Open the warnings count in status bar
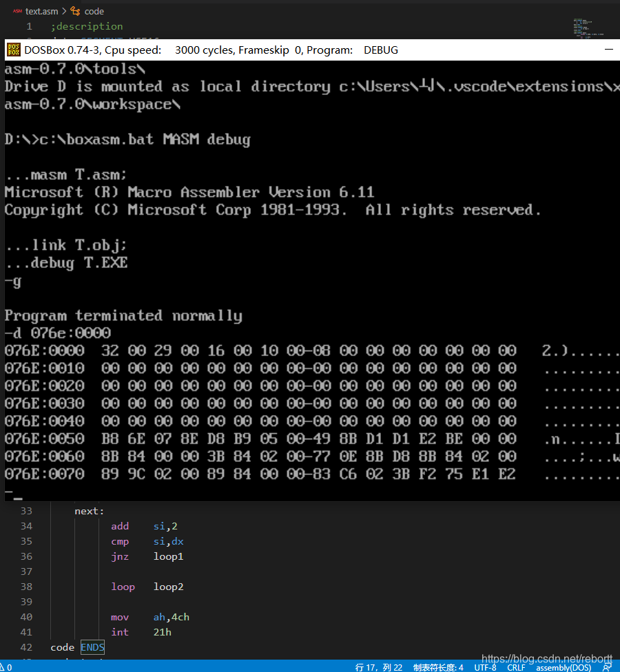This screenshot has width=620, height=672. 6,667
